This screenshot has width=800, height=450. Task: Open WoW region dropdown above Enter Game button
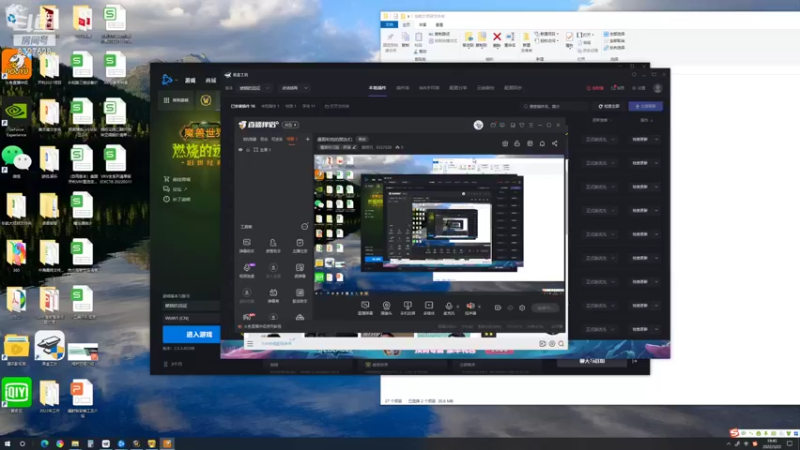pyautogui.click(x=191, y=318)
